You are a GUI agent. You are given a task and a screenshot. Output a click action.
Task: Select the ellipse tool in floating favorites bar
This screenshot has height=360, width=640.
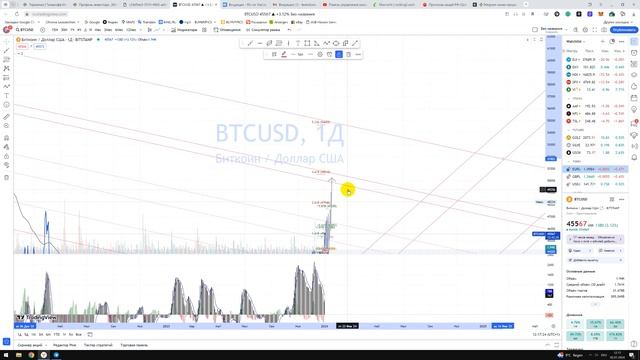[336, 43]
